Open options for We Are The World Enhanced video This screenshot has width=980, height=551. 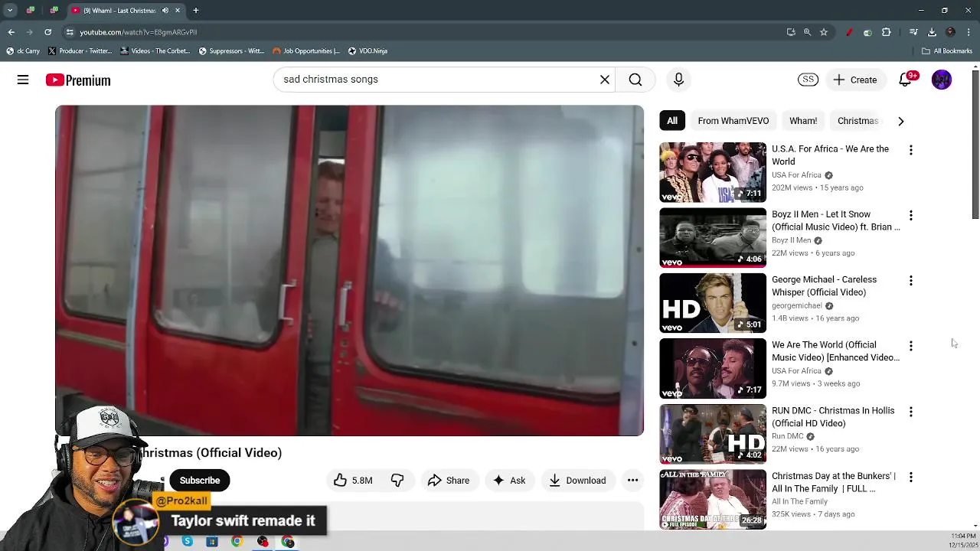point(911,346)
